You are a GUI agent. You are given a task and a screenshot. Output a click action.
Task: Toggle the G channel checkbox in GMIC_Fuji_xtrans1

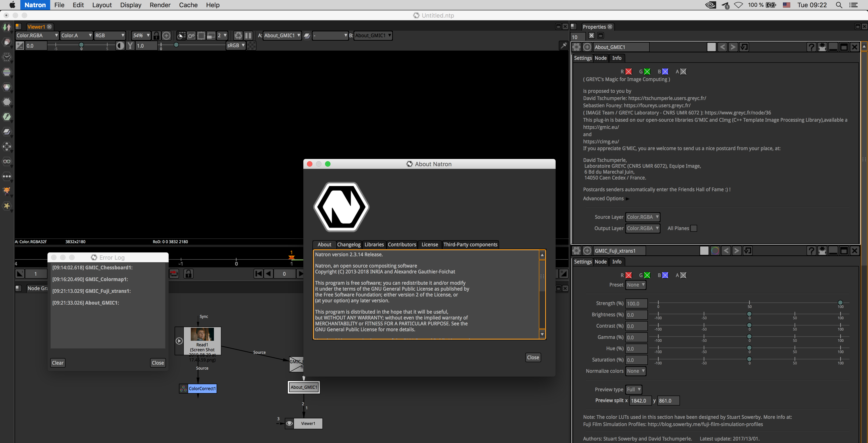(647, 275)
